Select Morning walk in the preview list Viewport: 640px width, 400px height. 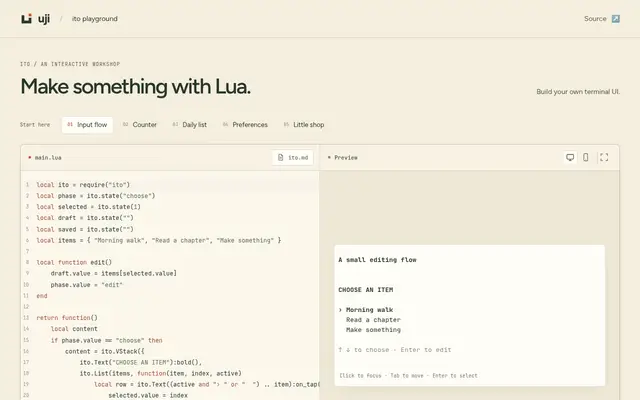click(x=369, y=310)
